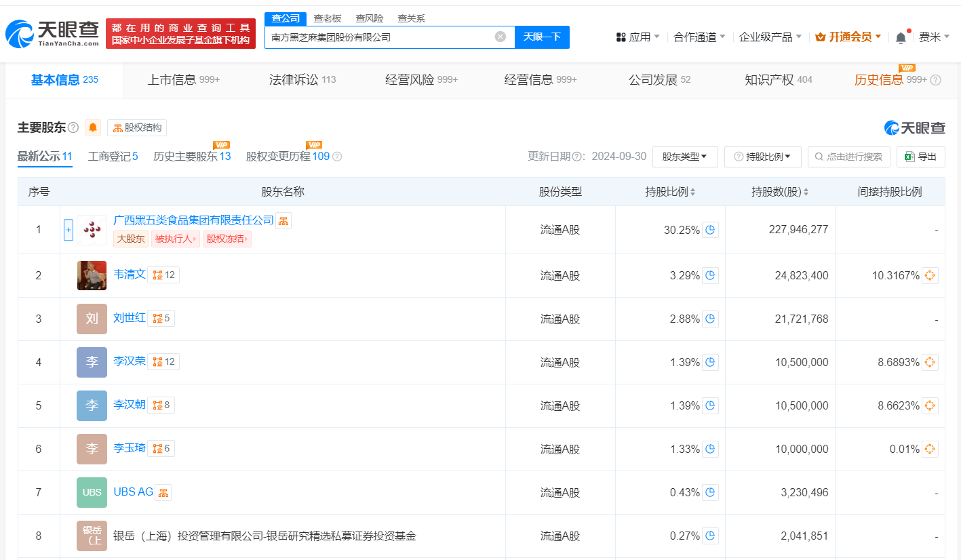Select the 最新公示 sub-tab
The height and width of the screenshot is (560, 961).
coord(45,157)
